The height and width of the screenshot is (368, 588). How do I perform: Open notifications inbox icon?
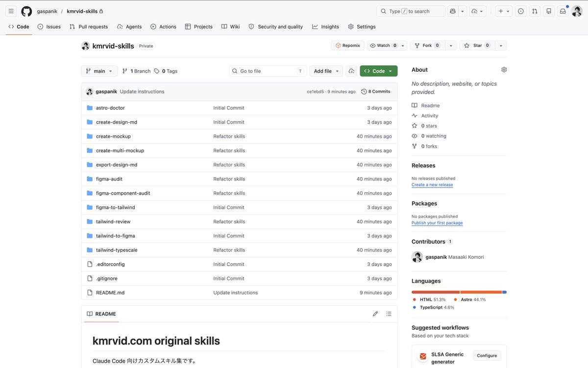point(563,11)
